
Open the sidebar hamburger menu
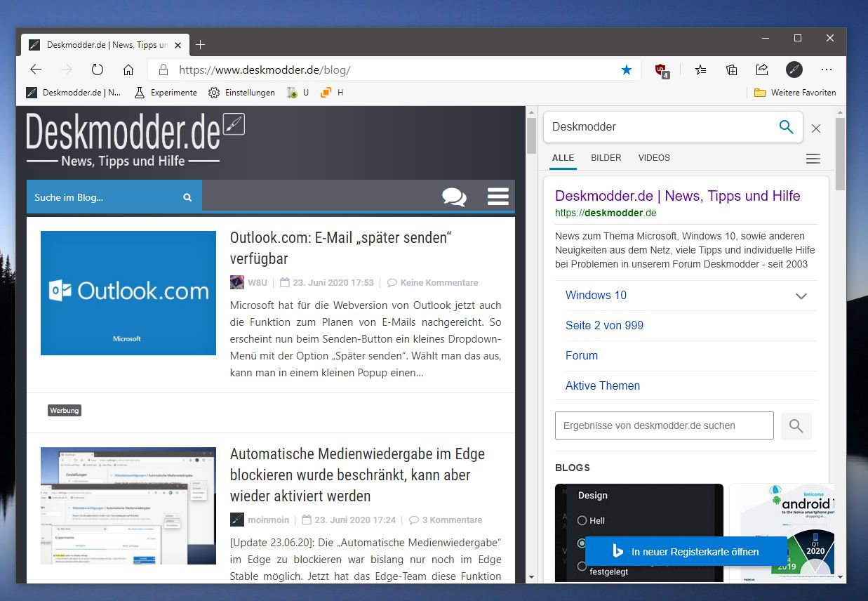tap(813, 159)
